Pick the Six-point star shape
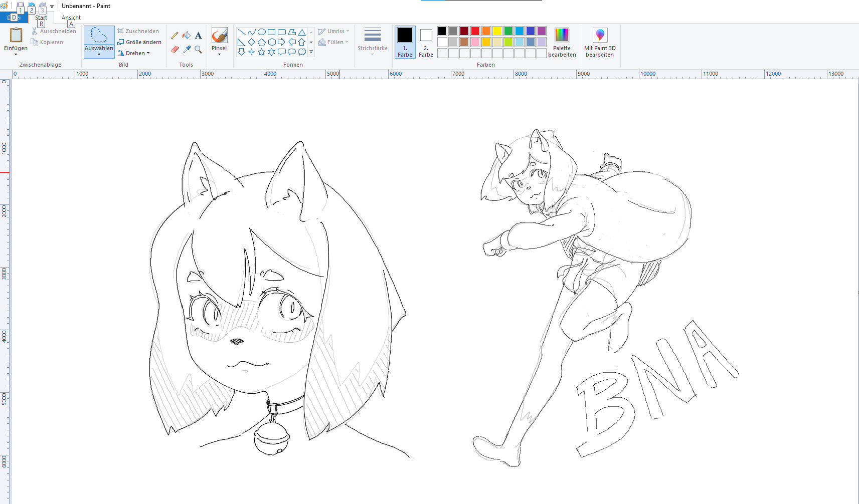 click(271, 52)
